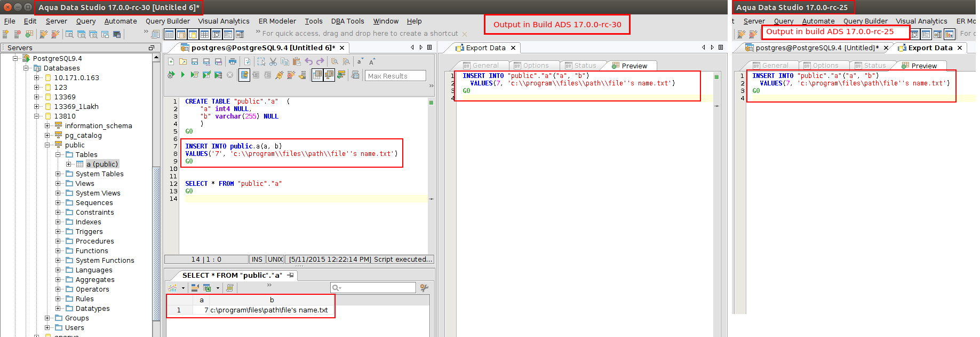
Task: Click the Select All dashed-rectangle icon
Action: (261, 61)
